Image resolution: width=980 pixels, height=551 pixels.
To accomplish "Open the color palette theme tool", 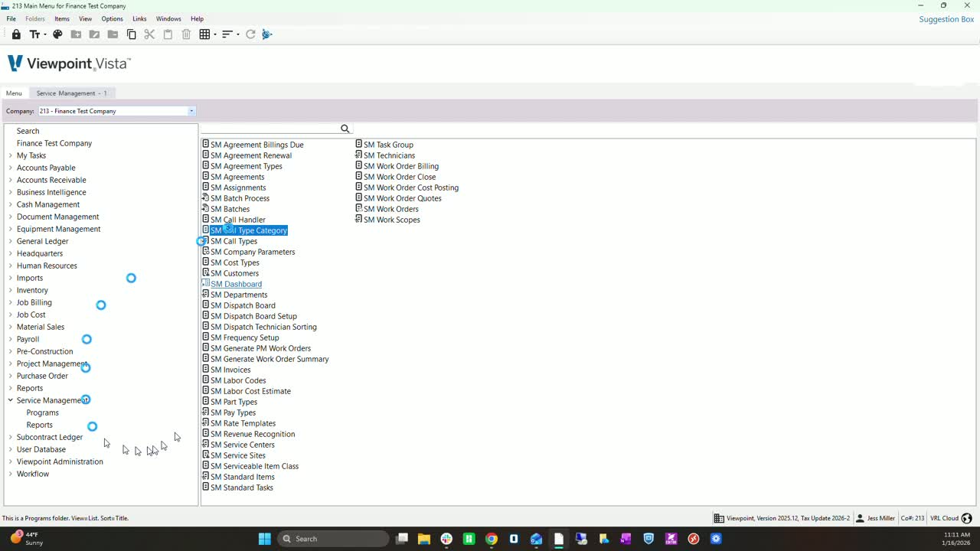I will (x=57, y=34).
